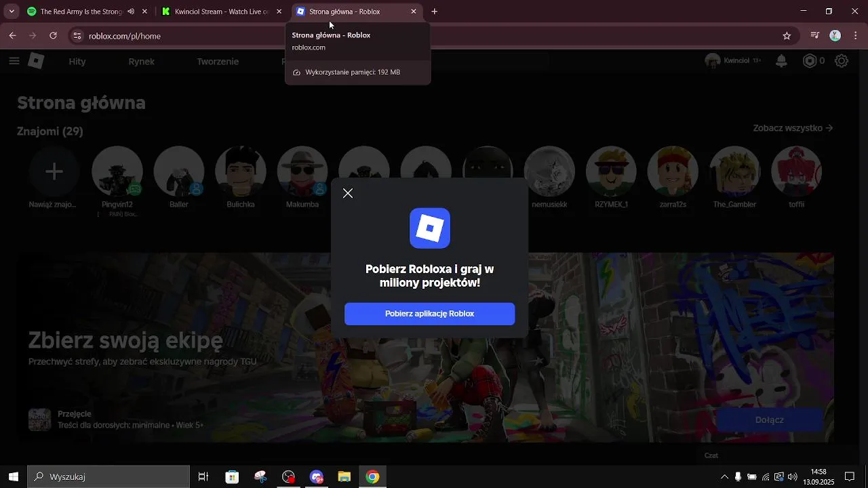Image resolution: width=868 pixels, height=488 pixels.
Task: Open the Chrome profile avatar
Action: [x=835, y=35]
